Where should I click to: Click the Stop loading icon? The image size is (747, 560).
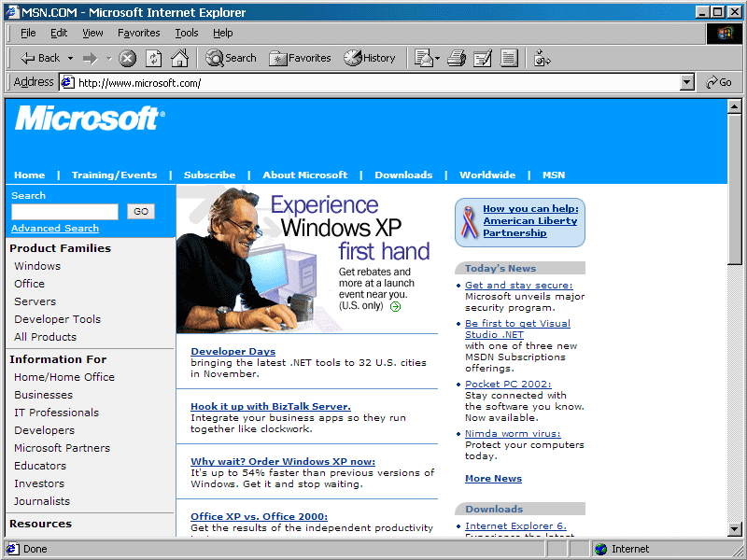[127, 58]
